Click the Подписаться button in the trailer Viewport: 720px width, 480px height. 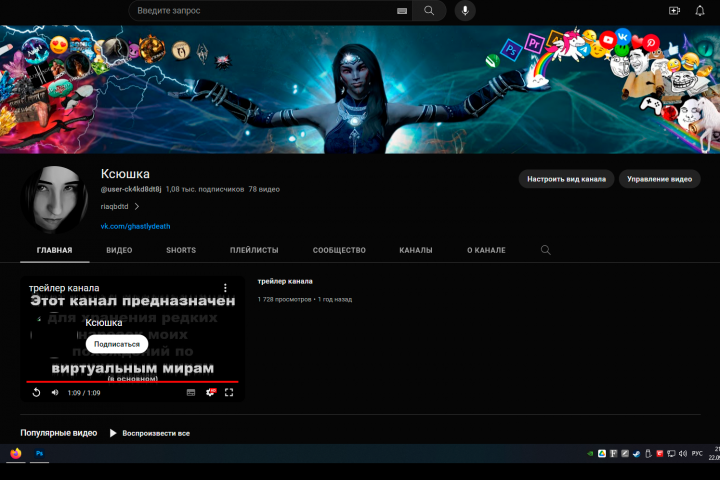117,344
